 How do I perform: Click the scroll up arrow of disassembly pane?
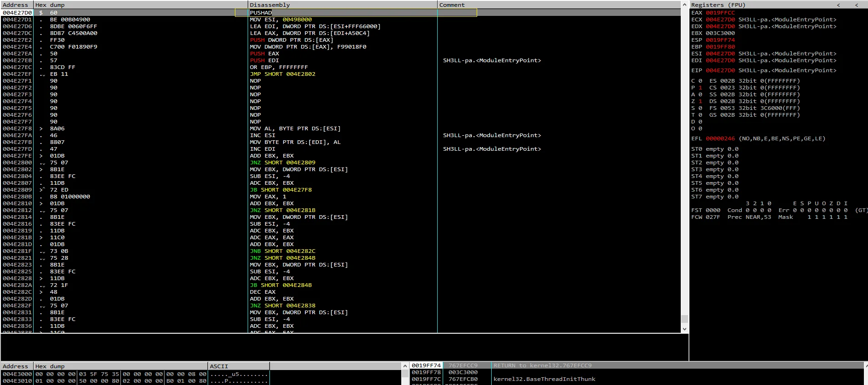pyautogui.click(x=684, y=5)
